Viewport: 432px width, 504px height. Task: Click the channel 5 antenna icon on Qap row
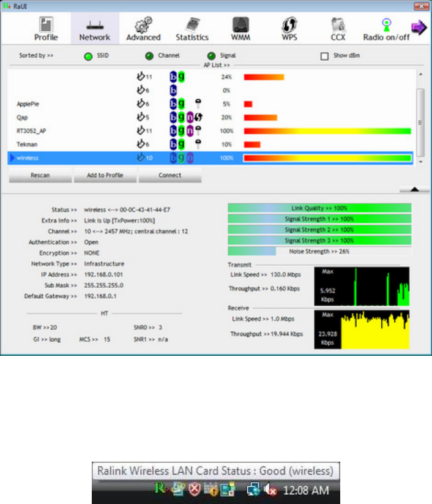[x=140, y=117]
